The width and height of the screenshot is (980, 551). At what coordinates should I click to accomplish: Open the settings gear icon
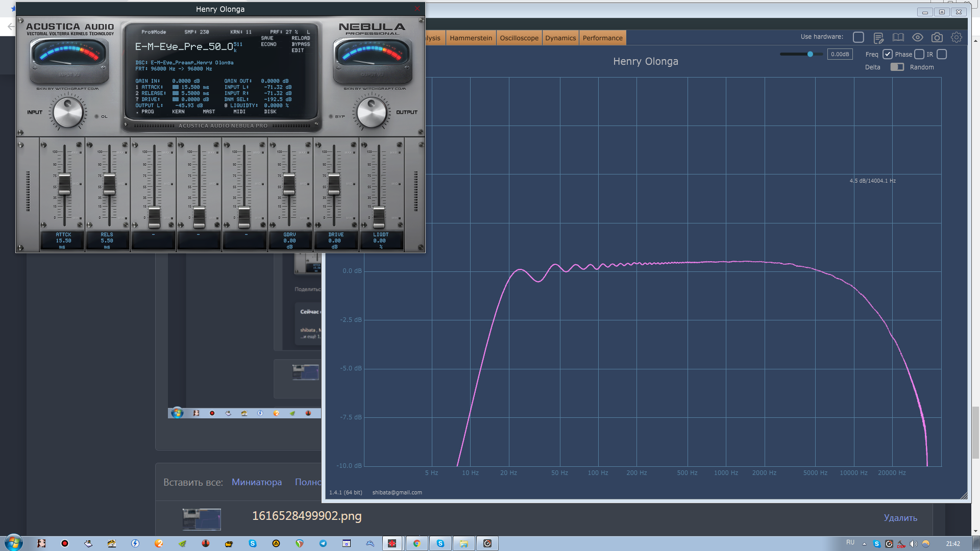956,38
